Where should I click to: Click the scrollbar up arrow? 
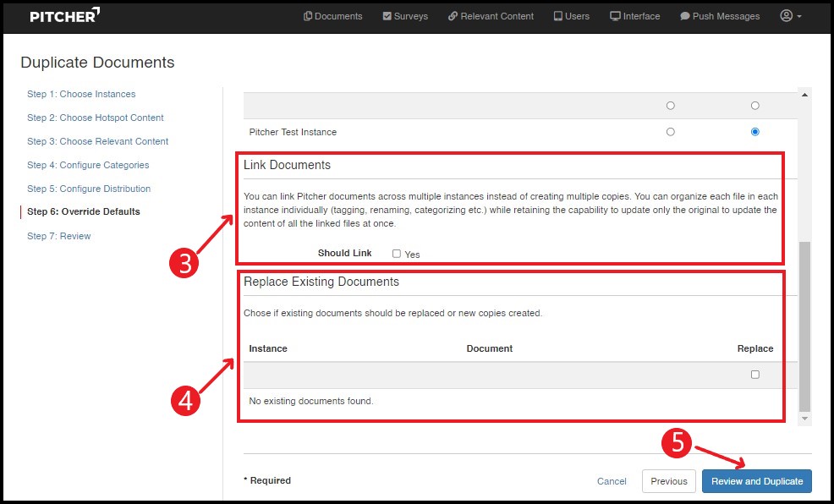pyautogui.click(x=804, y=92)
